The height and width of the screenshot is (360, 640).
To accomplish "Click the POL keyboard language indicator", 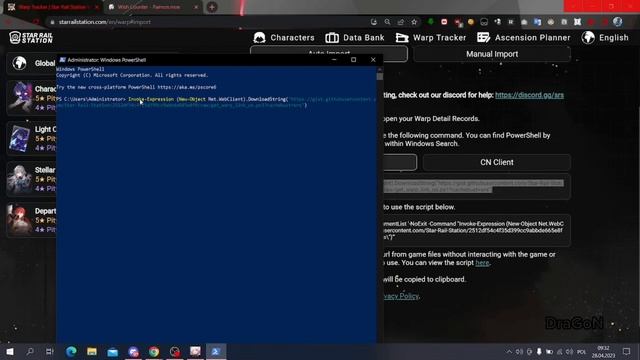I will (x=582, y=352).
